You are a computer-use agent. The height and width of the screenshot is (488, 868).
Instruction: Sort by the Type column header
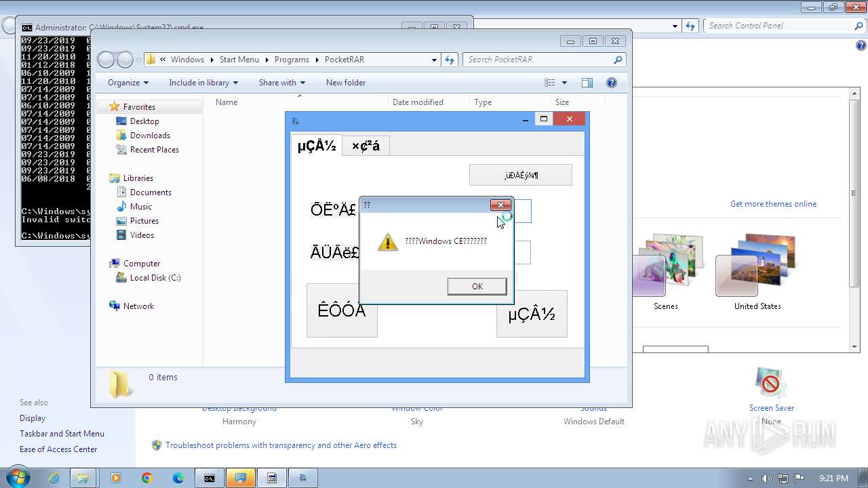coord(483,102)
